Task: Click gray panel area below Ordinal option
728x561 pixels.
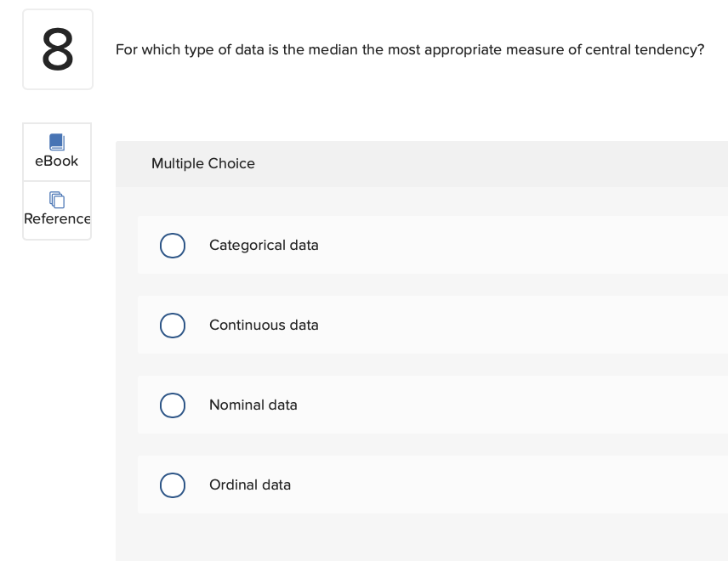Action: pos(425,537)
